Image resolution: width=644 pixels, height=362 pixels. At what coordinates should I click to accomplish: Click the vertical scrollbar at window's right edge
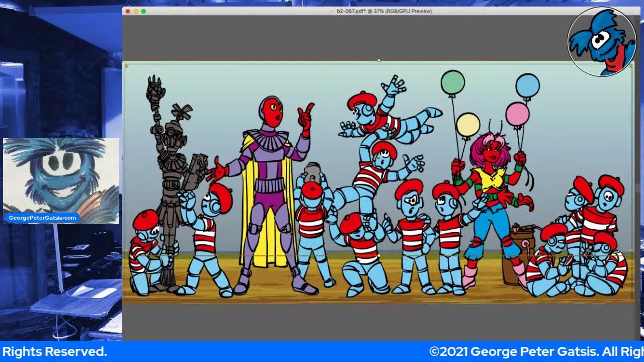pyautogui.click(x=638, y=201)
